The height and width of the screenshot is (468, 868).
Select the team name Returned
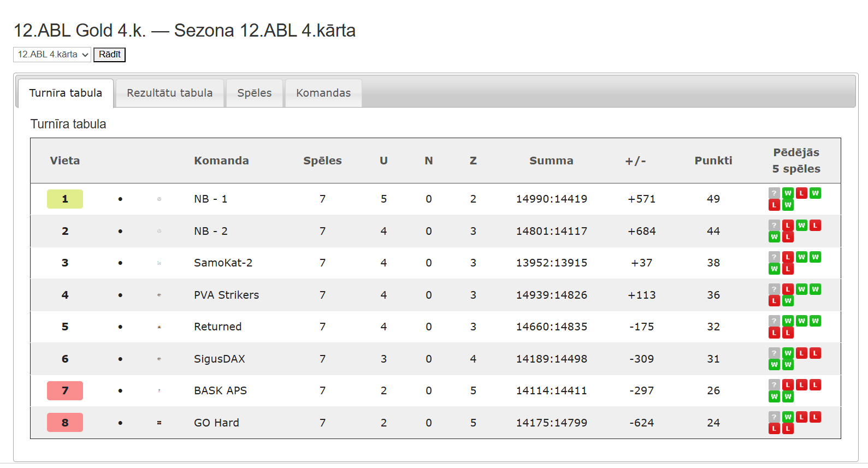(217, 327)
